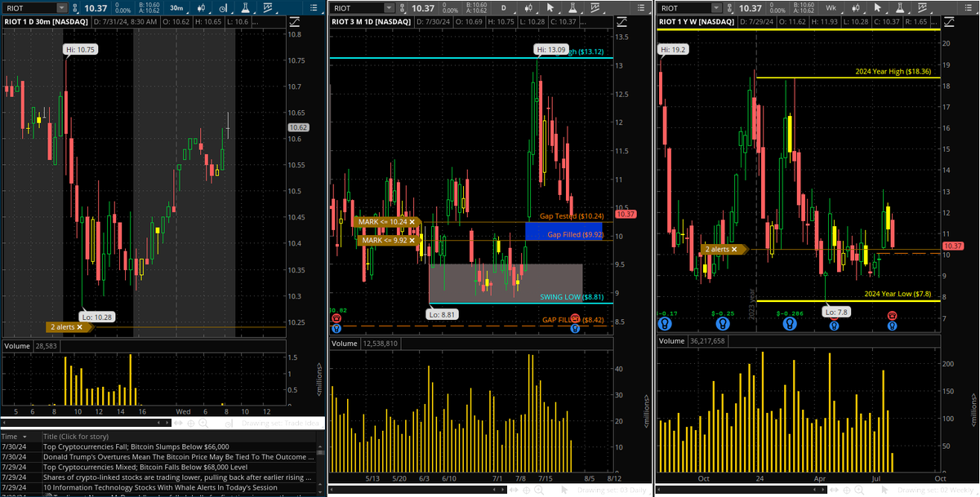Screen dimensions: 980x497
Task: Click left chart's price-axis scale icon
Action: [x=295, y=22]
